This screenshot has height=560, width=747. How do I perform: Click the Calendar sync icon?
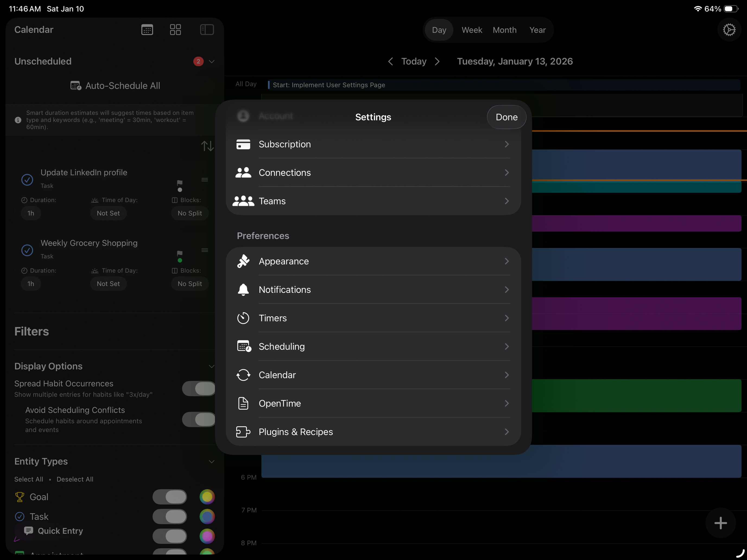click(x=243, y=375)
